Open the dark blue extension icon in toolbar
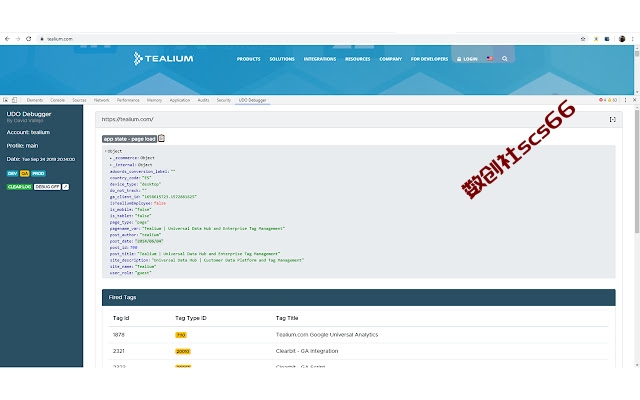Viewport: 640px width, 400px height. point(607,39)
